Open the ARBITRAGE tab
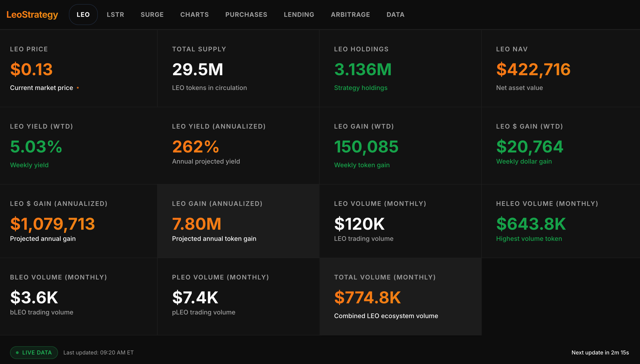Screen dimensions: 640x364 350,15
